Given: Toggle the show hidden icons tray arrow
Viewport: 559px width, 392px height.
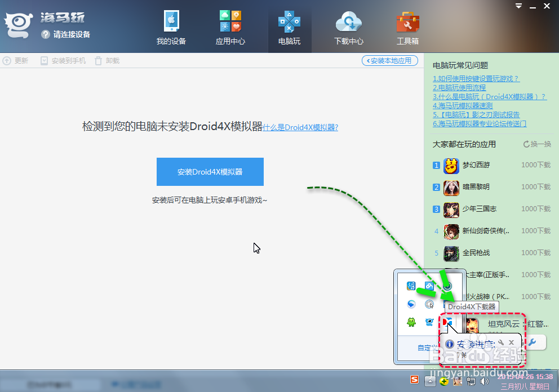Looking at the screenshot, I should 431,381.
